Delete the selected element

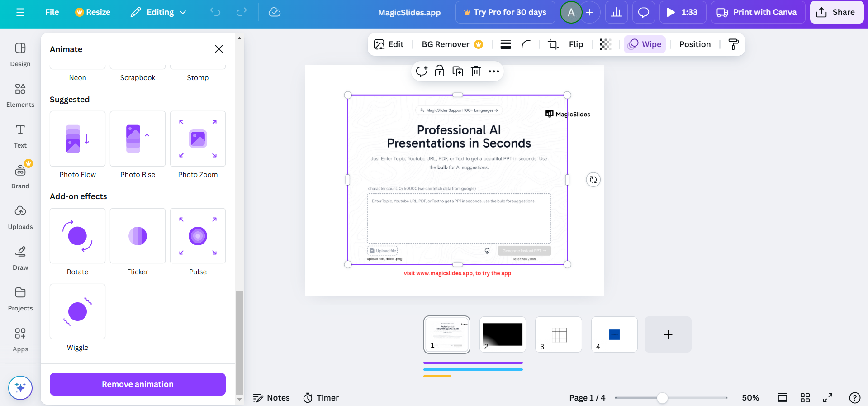click(476, 72)
